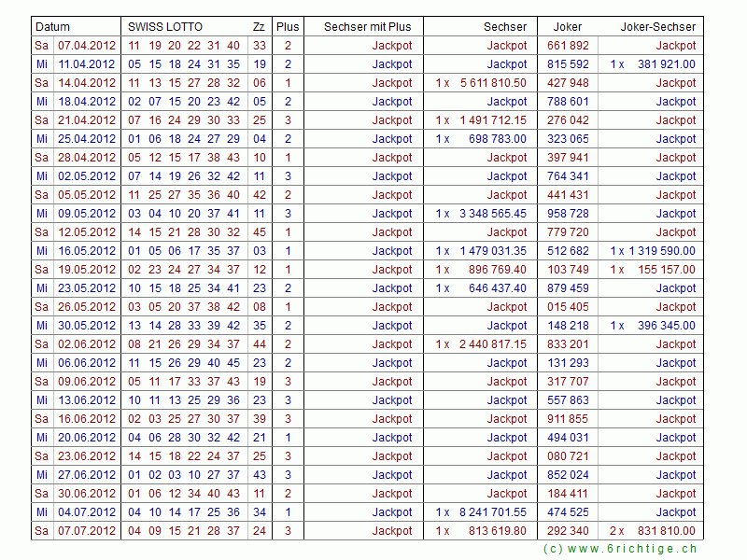747x560 pixels.
Task: Click the Joker-Sechser column header
Action: [x=657, y=27]
